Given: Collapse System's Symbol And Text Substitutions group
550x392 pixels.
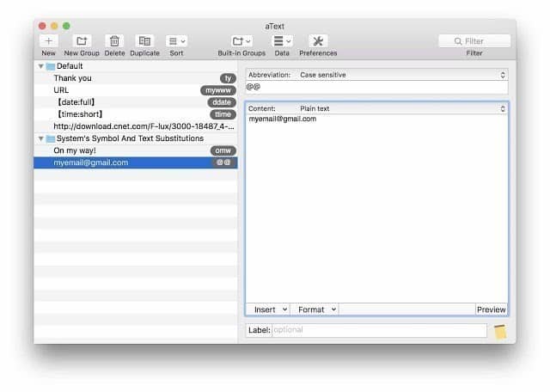Looking at the screenshot, I should click(41, 138).
